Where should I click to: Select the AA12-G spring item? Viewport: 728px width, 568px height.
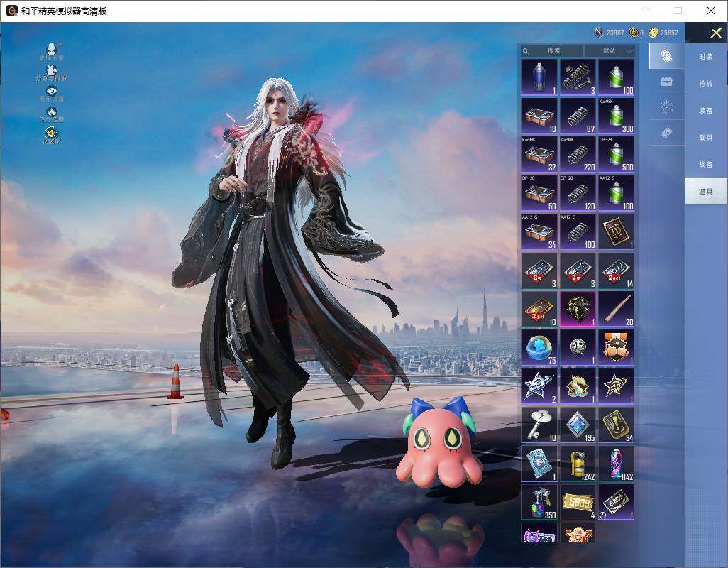[x=578, y=231]
